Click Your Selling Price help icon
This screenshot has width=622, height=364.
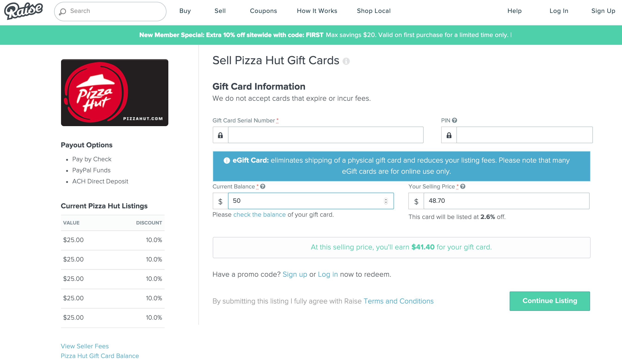pyautogui.click(x=463, y=186)
